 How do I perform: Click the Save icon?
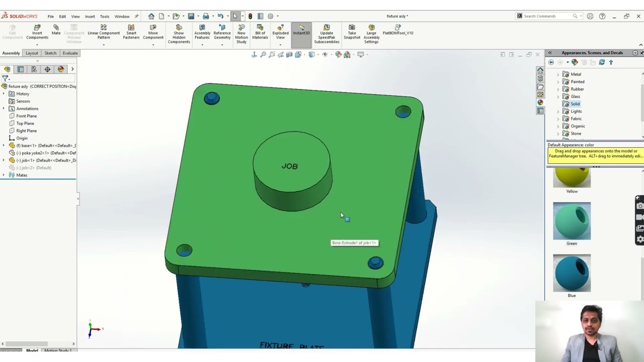(191, 16)
